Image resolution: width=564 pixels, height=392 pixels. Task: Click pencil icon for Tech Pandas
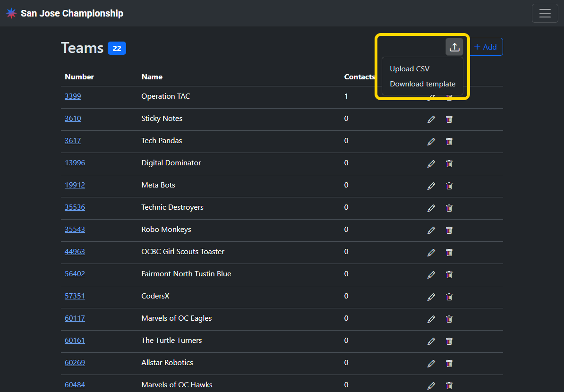click(431, 142)
